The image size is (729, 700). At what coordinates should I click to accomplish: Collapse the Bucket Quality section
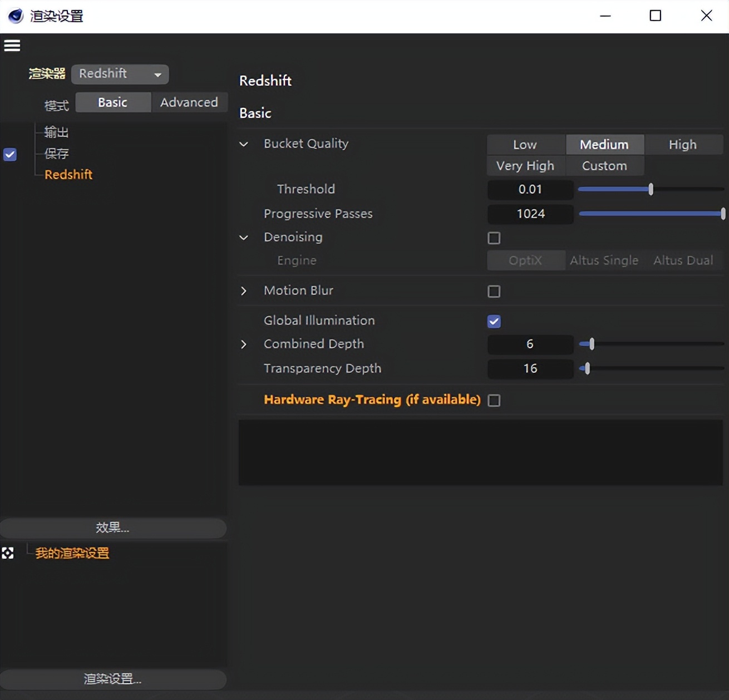pos(244,144)
